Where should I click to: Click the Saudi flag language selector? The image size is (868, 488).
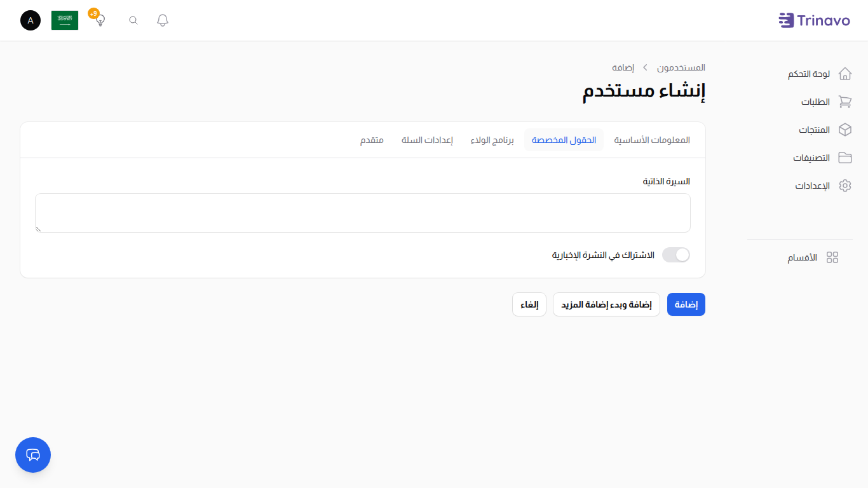point(64,20)
